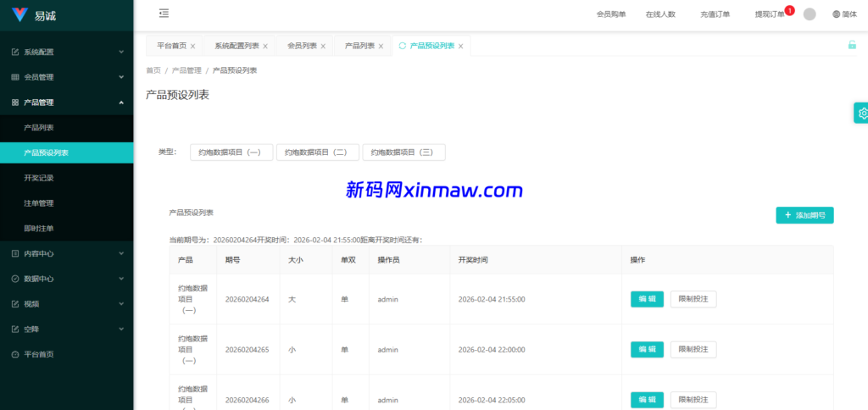Select type 约炮数据项目（三）
This screenshot has width=868, height=410.
(404, 152)
